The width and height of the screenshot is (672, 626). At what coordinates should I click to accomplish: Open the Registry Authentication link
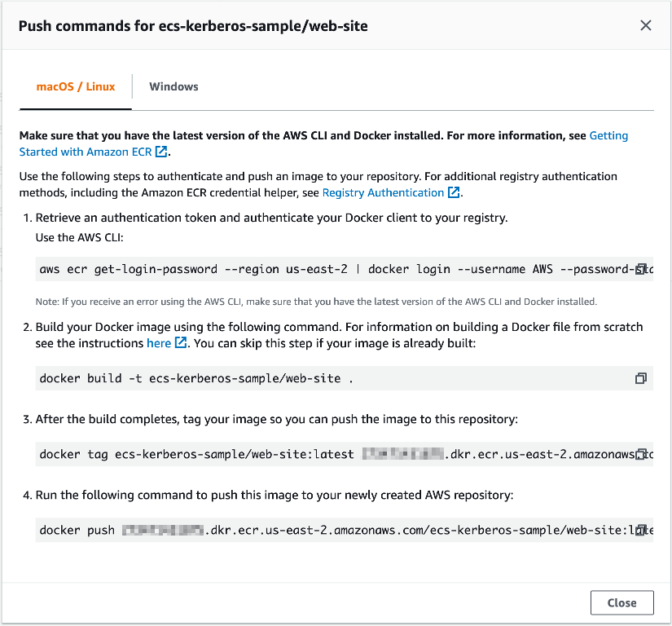click(383, 192)
